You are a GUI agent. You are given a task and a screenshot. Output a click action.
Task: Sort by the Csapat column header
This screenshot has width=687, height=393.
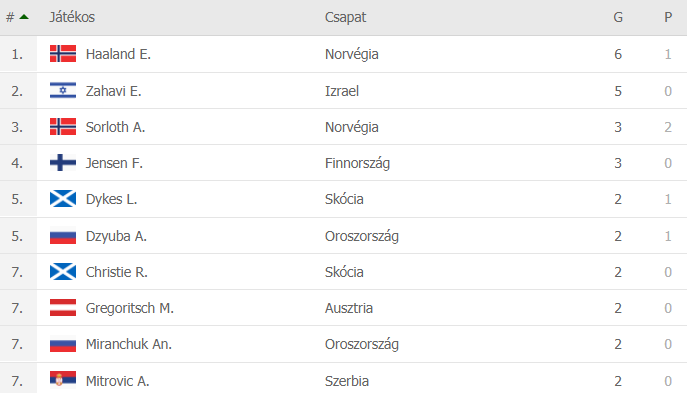(x=345, y=17)
